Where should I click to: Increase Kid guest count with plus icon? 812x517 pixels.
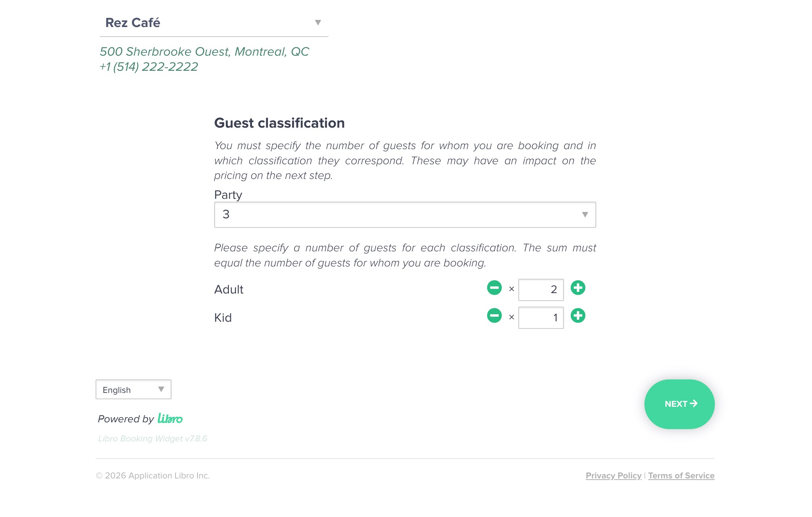(578, 316)
